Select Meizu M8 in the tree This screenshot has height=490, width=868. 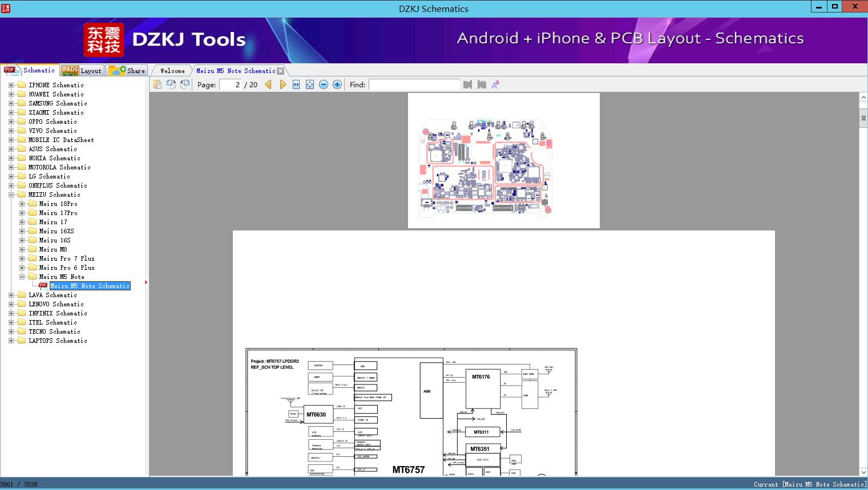click(x=53, y=249)
